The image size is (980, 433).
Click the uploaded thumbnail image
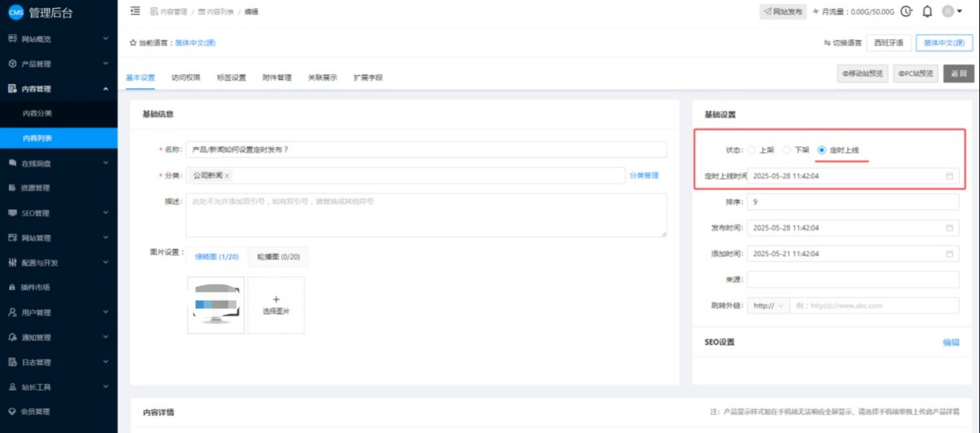[216, 305]
